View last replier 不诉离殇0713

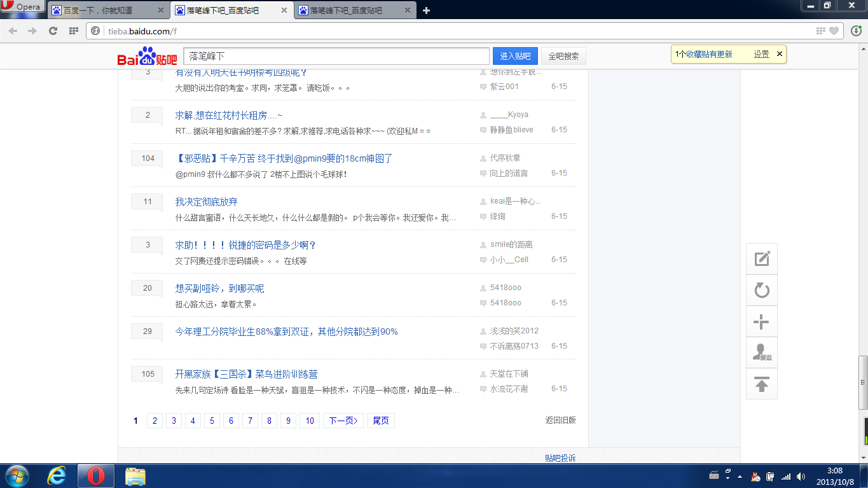(514, 346)
